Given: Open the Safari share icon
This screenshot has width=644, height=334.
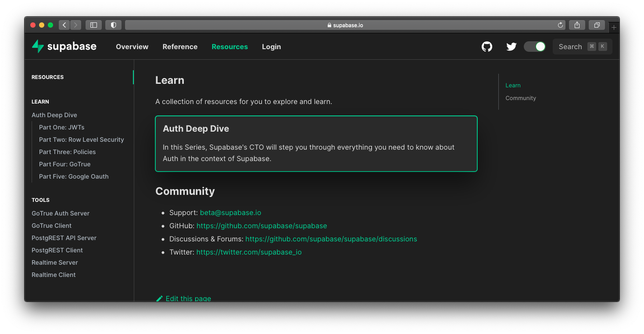Looking at the screenshot, I should pyautogui.click(x=577, y=25).
